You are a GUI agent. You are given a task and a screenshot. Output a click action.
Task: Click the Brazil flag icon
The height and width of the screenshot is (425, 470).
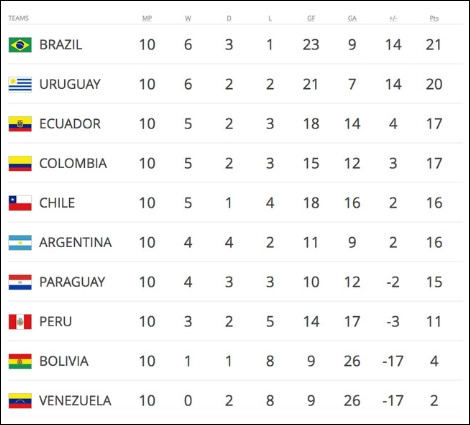20,45
